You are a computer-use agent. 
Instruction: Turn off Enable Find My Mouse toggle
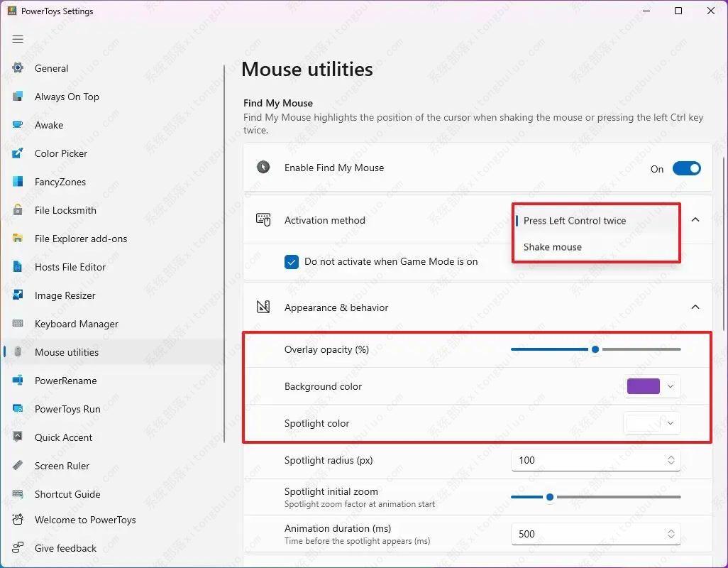click(686, 168)
